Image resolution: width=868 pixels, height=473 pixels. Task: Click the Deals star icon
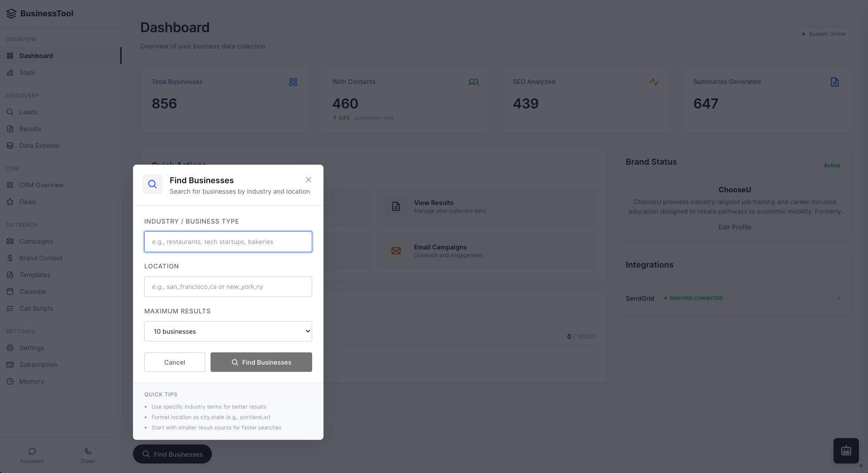10,202
